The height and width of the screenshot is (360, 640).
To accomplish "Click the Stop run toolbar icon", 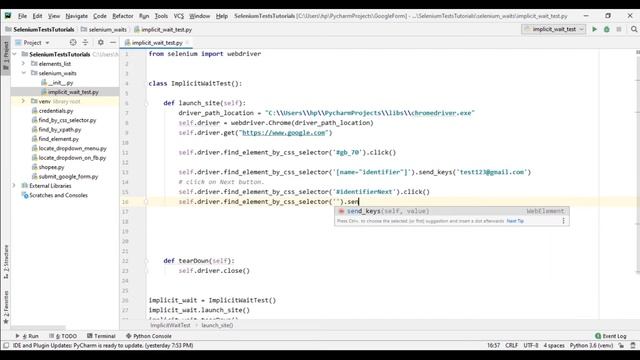I will 619,29.
